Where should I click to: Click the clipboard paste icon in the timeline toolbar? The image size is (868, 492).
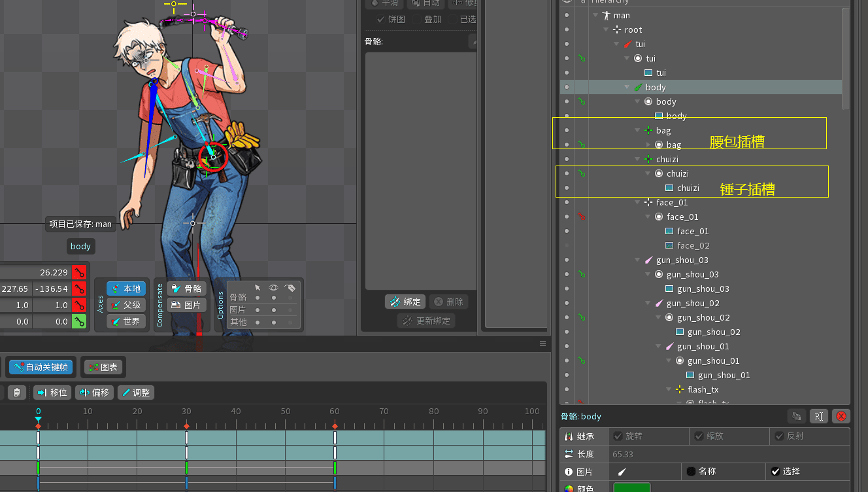pyautogui.click(x=17, y=393)
